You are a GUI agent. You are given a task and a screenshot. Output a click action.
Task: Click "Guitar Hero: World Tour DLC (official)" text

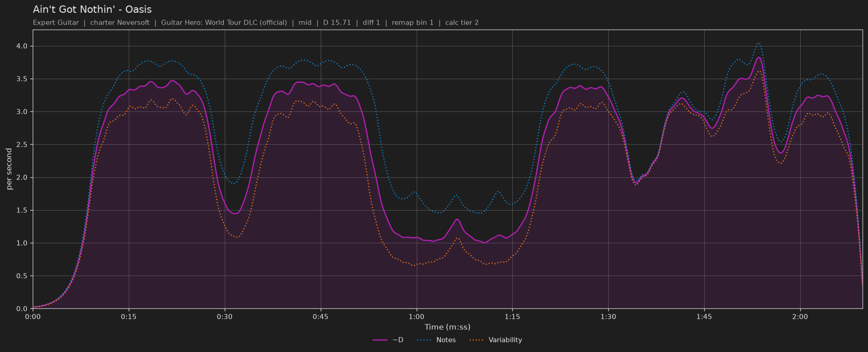224,23
